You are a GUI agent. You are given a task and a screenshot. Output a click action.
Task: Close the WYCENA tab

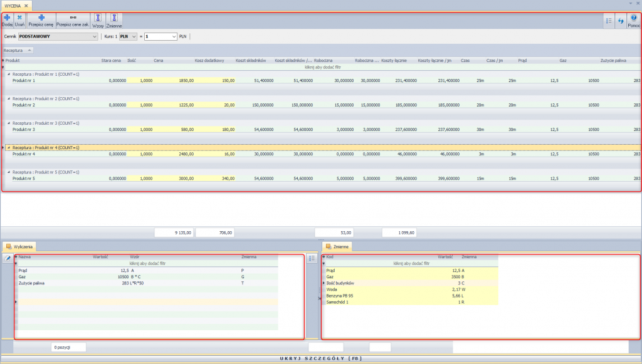click(26, 6)
